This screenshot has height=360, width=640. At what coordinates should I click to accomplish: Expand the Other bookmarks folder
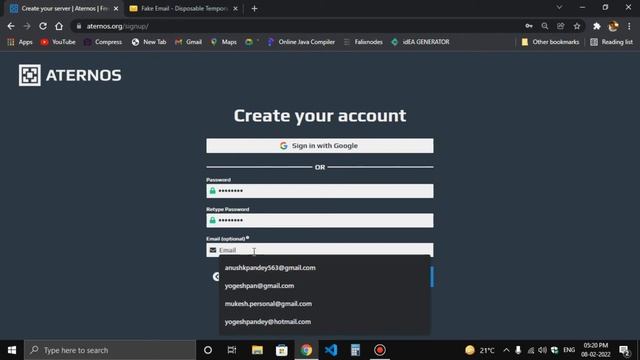tap(550, 42)
